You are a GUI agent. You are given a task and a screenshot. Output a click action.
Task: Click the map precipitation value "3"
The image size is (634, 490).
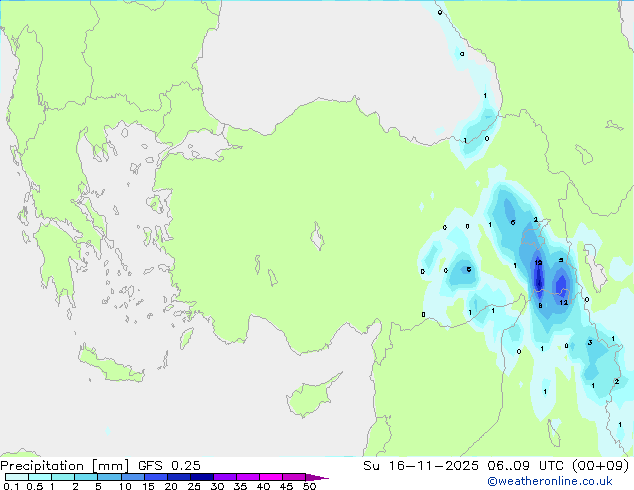pos(590,342)
